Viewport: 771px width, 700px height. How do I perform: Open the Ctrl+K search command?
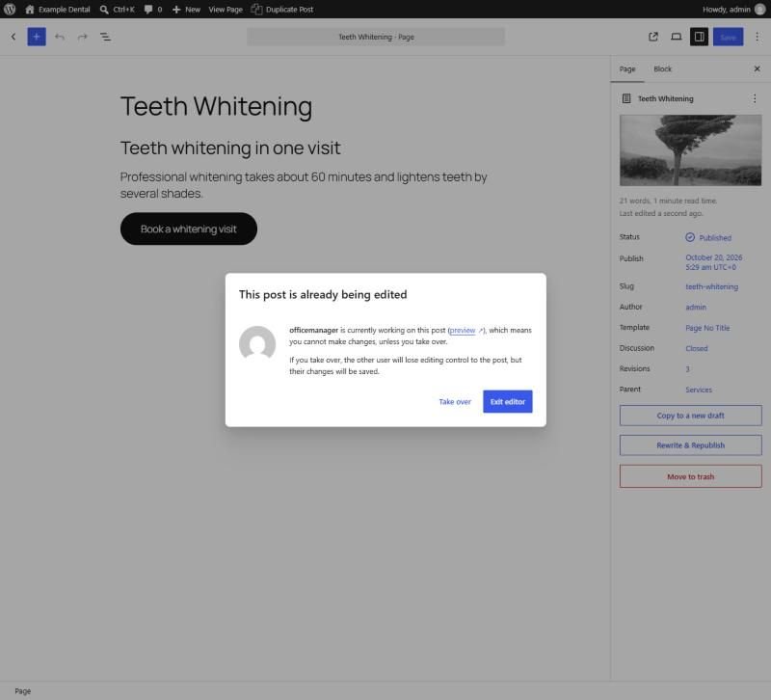click(x=117, y=10)
